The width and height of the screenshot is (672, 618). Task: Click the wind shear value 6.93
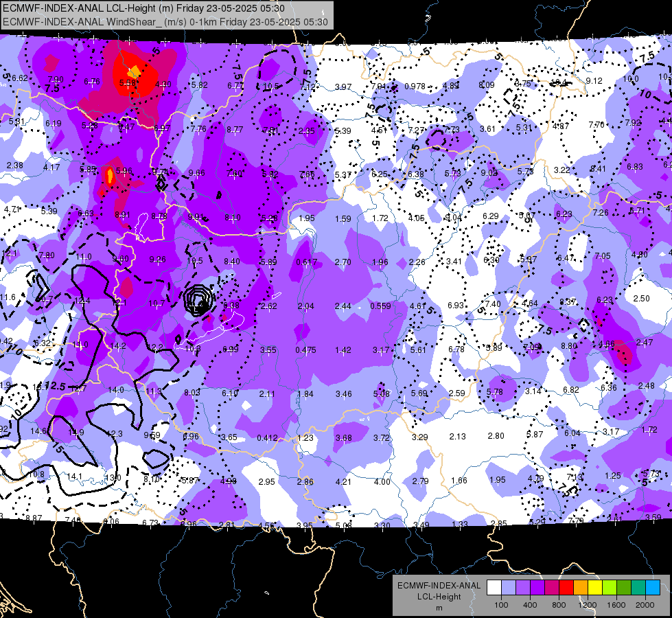click(456, 305)
